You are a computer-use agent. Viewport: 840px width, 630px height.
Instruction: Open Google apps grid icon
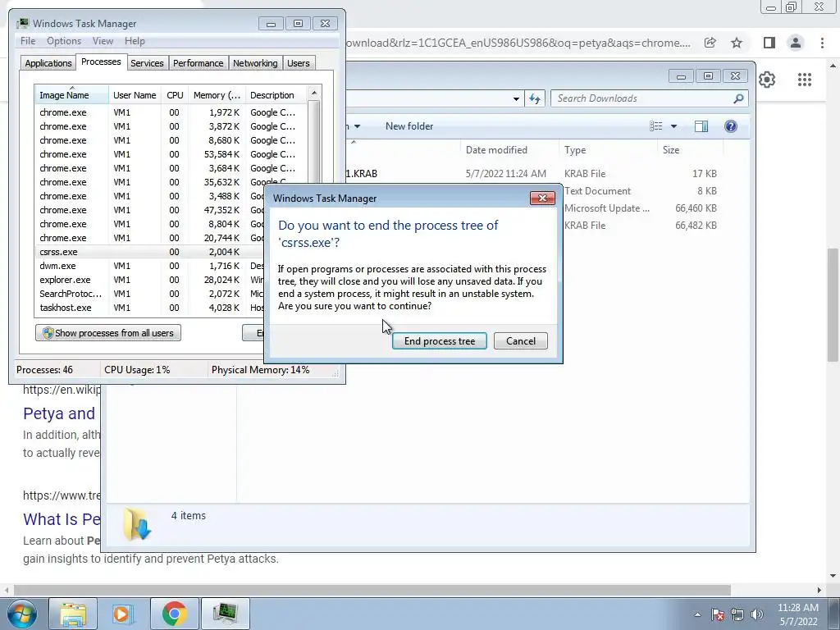804,80
